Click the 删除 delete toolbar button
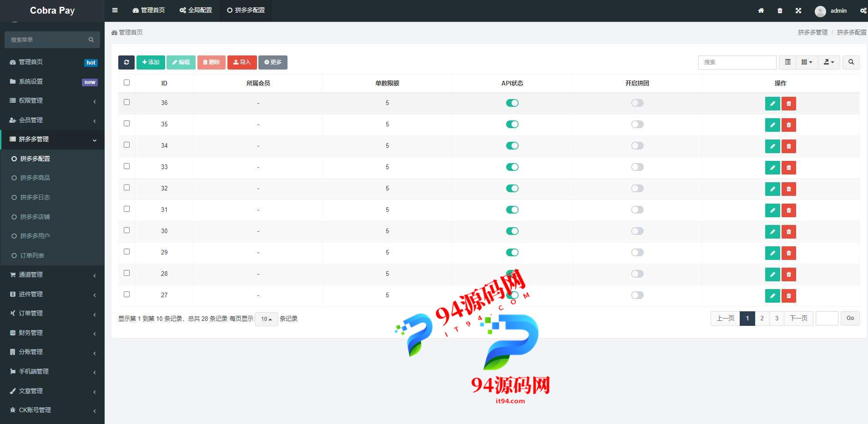This screenshot has height=424, width=868. pos(212,62)
